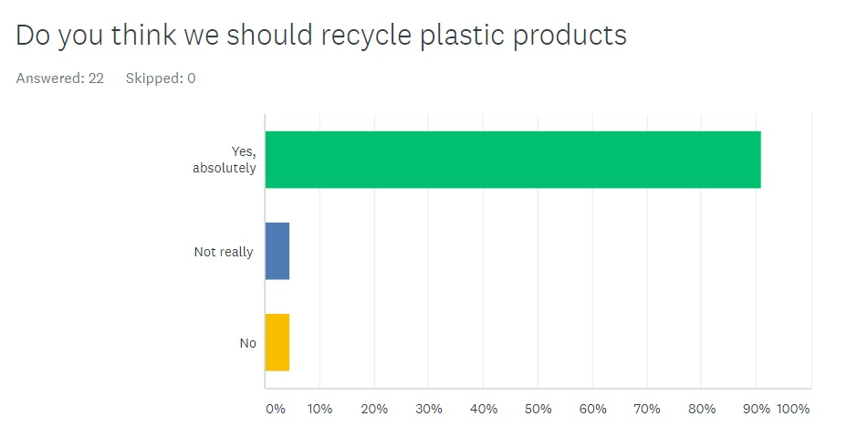Click the "No" category label
868x437 pixels.
247,343
